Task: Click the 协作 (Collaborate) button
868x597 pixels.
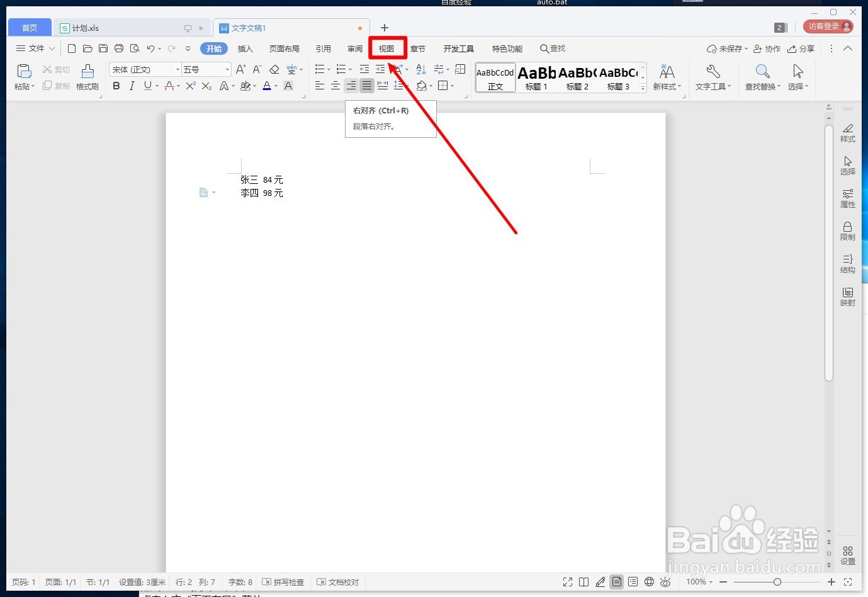Action: point(767,48)
